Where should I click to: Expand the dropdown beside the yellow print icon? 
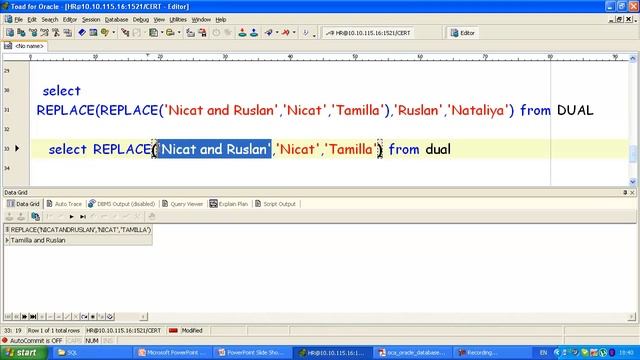point(179,33)
